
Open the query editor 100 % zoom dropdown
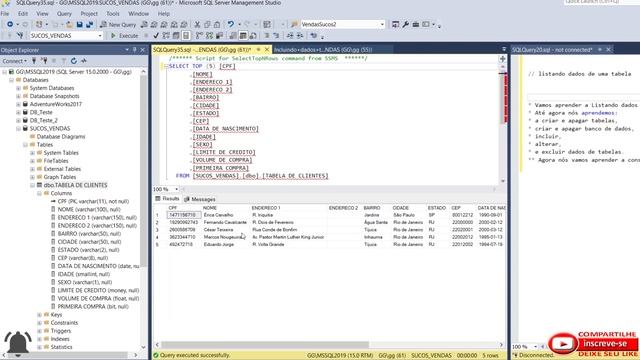176,189
